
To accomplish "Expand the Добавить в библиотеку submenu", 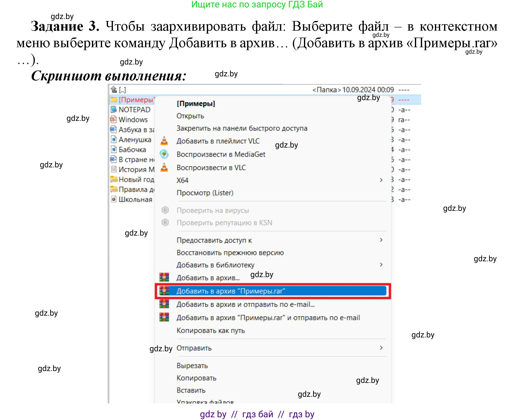I will coord(381,265).
